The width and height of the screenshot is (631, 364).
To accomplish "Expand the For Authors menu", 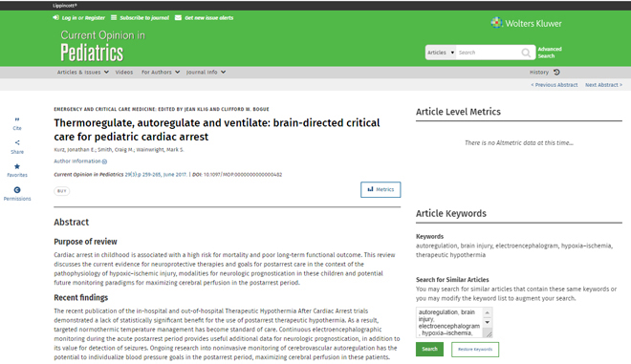I will 161,72.
